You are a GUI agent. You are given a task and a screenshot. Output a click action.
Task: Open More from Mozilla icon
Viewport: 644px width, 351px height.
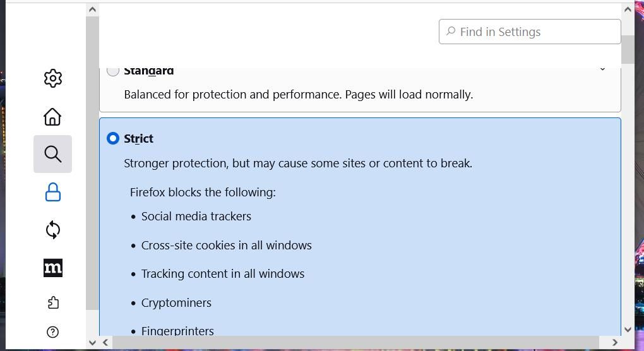(53, 268)
